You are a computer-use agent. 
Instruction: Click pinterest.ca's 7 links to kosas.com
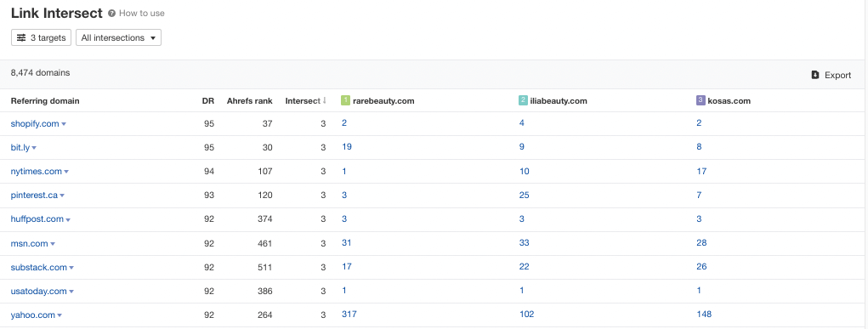[699, 195]
